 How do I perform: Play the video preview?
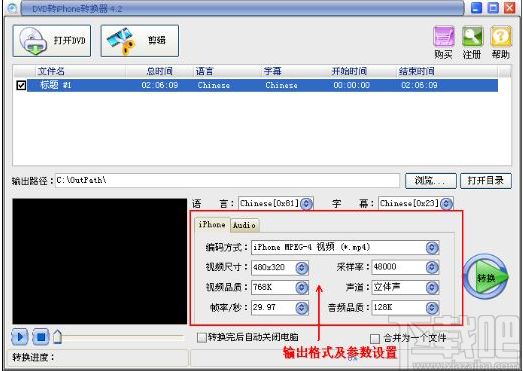(20, 337)
